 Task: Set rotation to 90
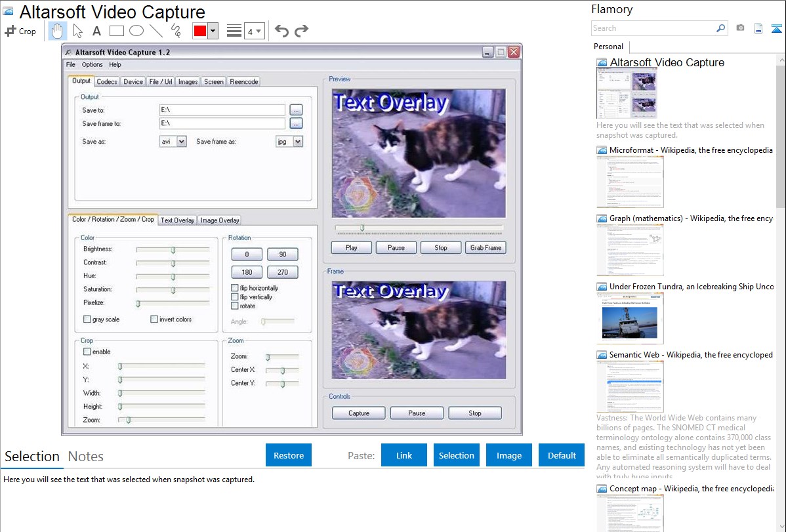[283, 255]
